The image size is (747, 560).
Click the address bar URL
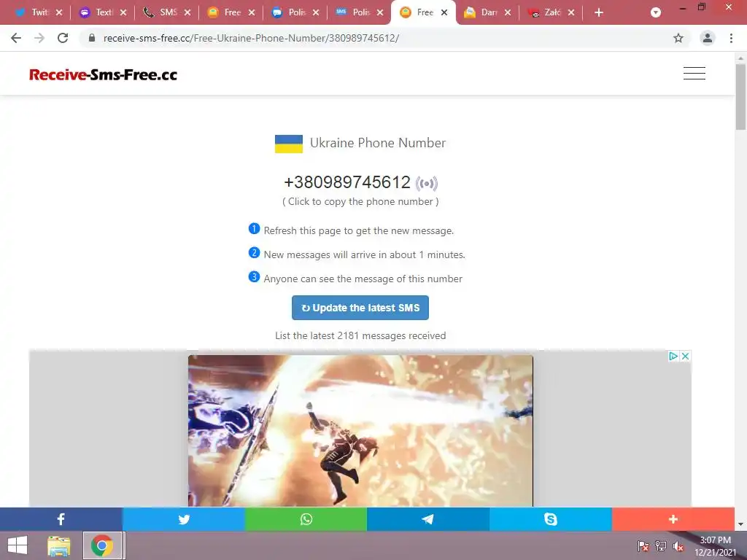click(251, 38)
